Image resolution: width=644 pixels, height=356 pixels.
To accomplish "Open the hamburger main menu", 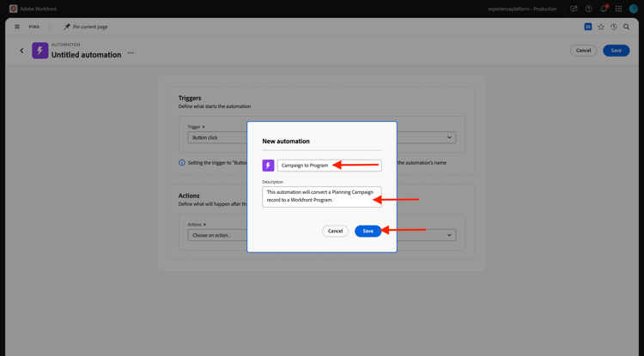I will 17,27.
